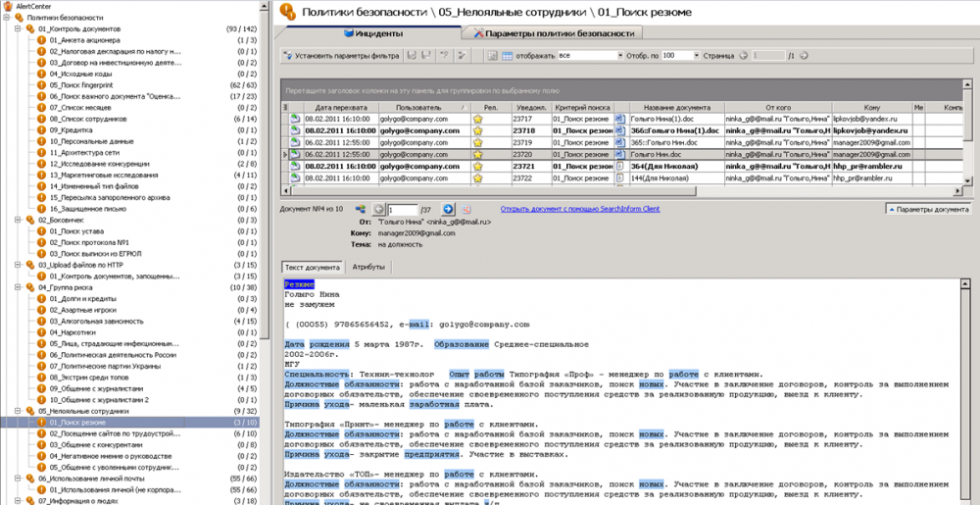Switch to the 'Атрибуты' tab
The height and width of the screenshot is (505, 980).
tap(367, 267)
